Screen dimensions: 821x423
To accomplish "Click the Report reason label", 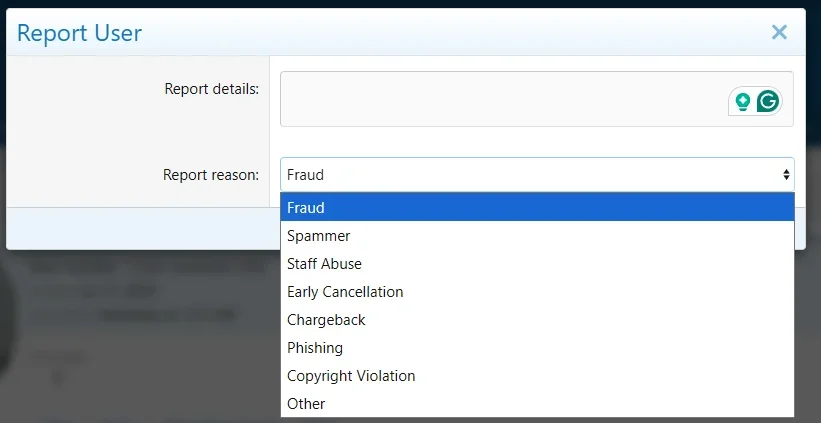I will pyautogui.click(x=210, y=175).
